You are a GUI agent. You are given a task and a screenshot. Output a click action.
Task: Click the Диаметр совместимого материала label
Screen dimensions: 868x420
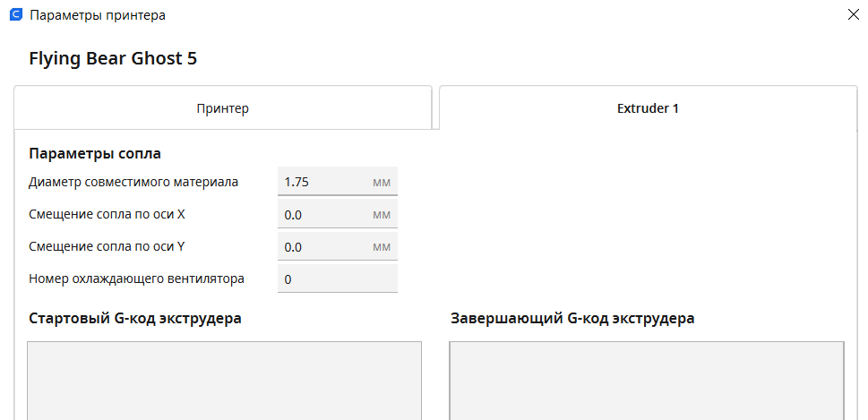(133, 182)
